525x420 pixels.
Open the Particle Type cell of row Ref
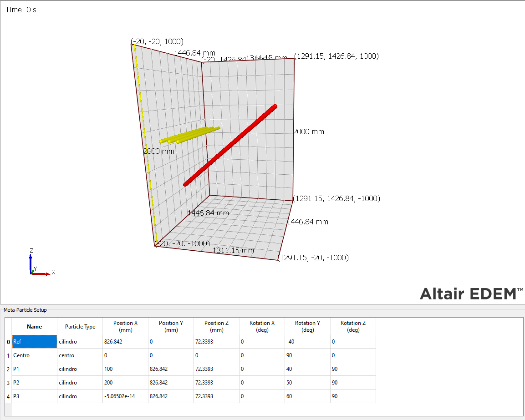click(80, 342)
